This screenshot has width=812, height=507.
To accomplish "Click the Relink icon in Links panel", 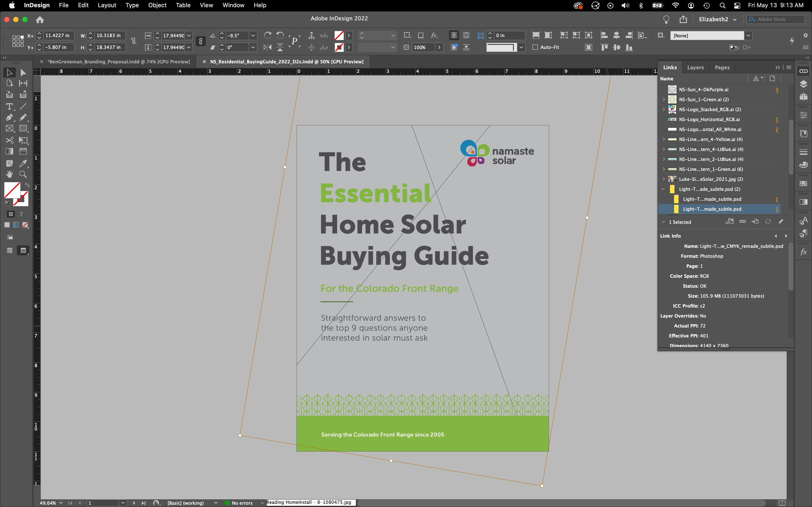I will (742, 222).
